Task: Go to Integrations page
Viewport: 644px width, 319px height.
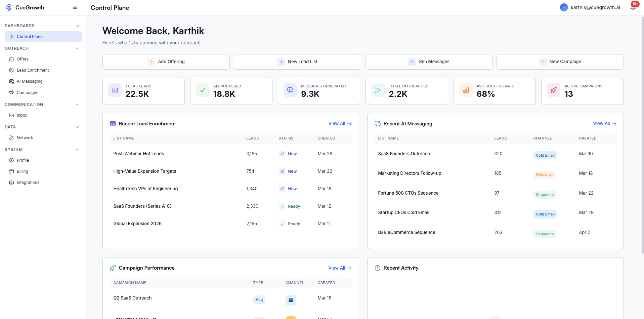Action: pyautogui.click(x=28, y=183)
